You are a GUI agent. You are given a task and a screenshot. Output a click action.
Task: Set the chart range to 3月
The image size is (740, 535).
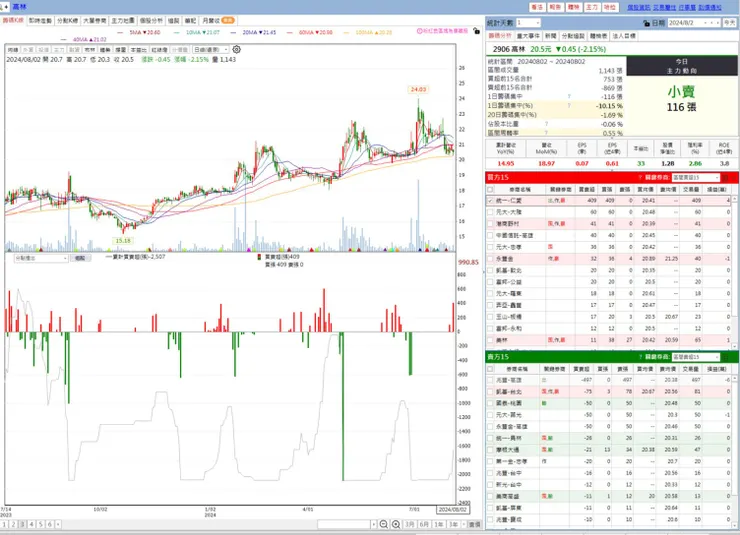point(410,524)
